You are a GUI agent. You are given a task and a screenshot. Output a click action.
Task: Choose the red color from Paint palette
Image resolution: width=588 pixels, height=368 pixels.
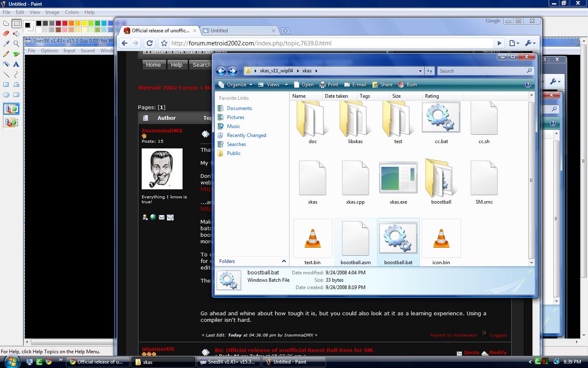click(65, 23)
